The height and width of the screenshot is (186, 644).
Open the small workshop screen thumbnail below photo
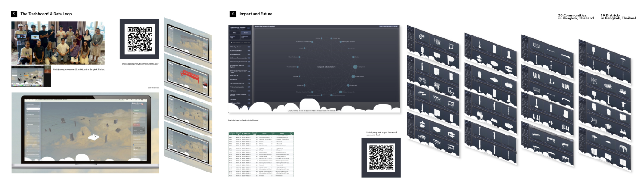31,76
